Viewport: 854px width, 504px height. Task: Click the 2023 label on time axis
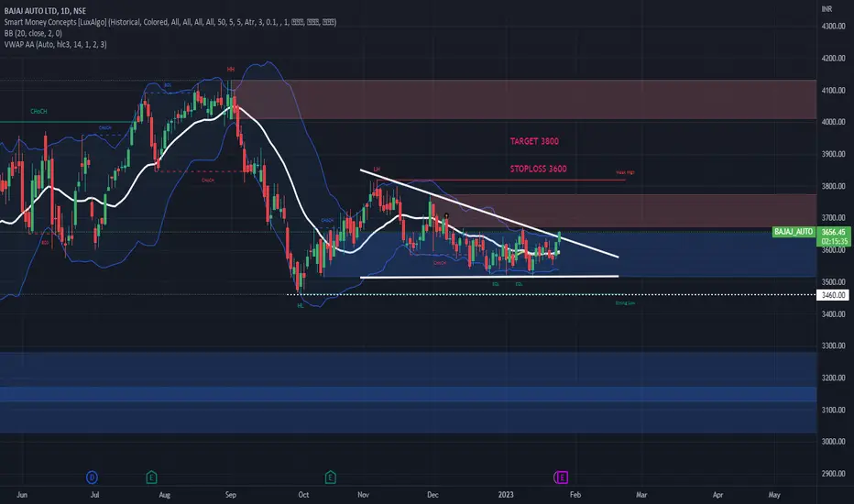[506, 495]
